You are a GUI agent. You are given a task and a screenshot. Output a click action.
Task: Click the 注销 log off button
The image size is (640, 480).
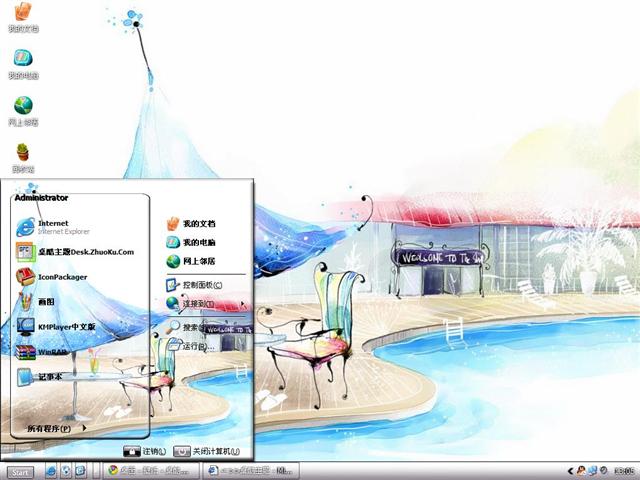coord(145,451)
